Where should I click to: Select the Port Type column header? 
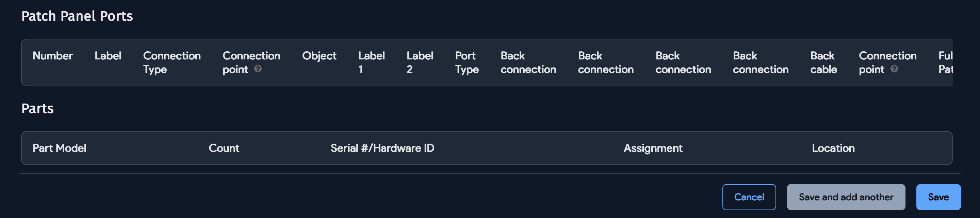click(x=466, y=62)
